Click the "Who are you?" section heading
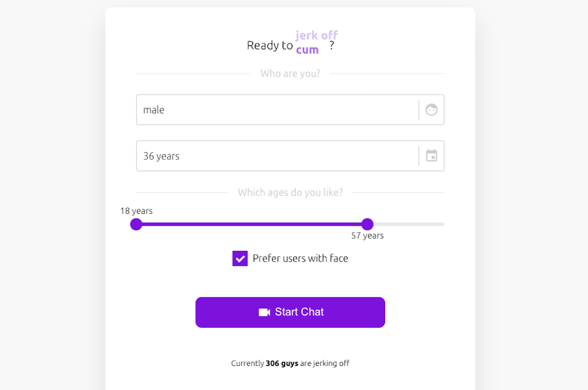Screen dimensions: 588x390 coord(290,74)
